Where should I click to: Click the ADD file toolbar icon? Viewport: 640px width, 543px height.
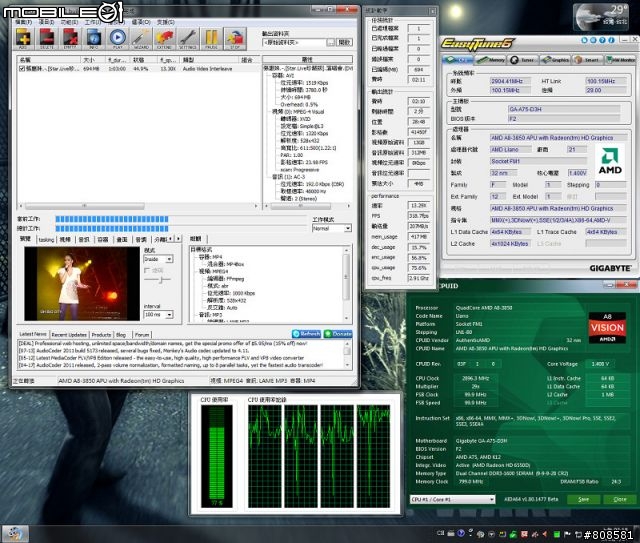click(x=23, y=39)
